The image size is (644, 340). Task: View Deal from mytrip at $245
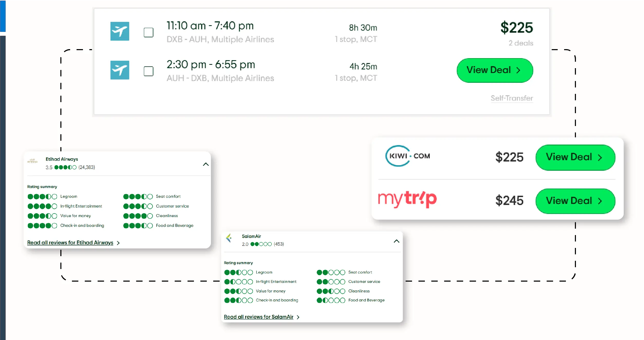(575, 201)
